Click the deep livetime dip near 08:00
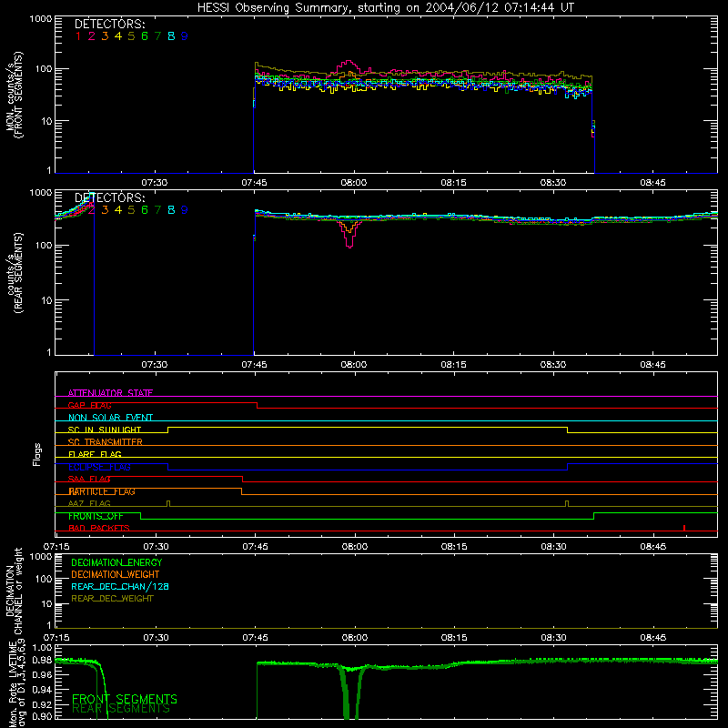The width and height of the screenshot is (728, 728). pos(350,692)
